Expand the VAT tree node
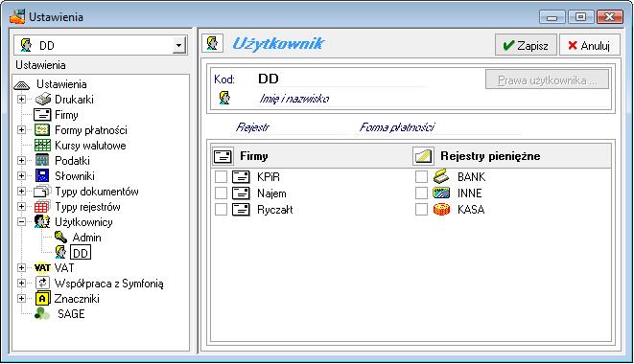Screen dimensions: 634x364 (21, 268)
